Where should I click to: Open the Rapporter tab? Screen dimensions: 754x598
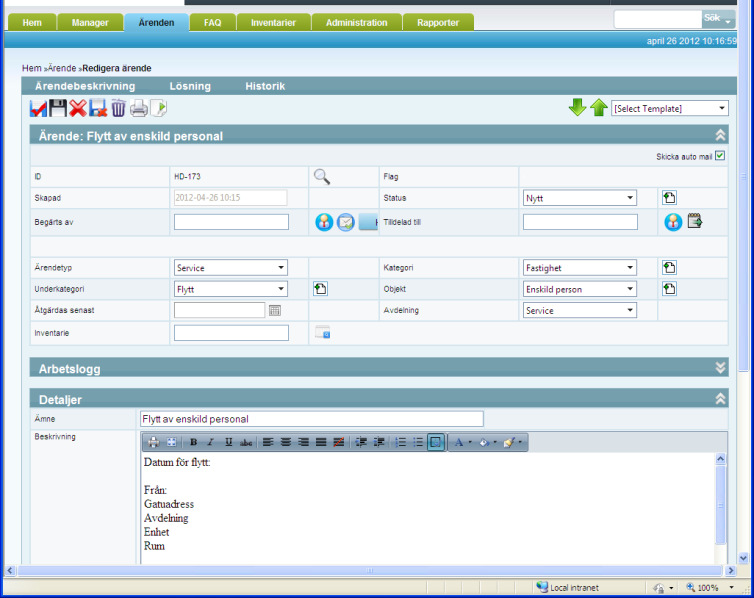tap(438, 23)
